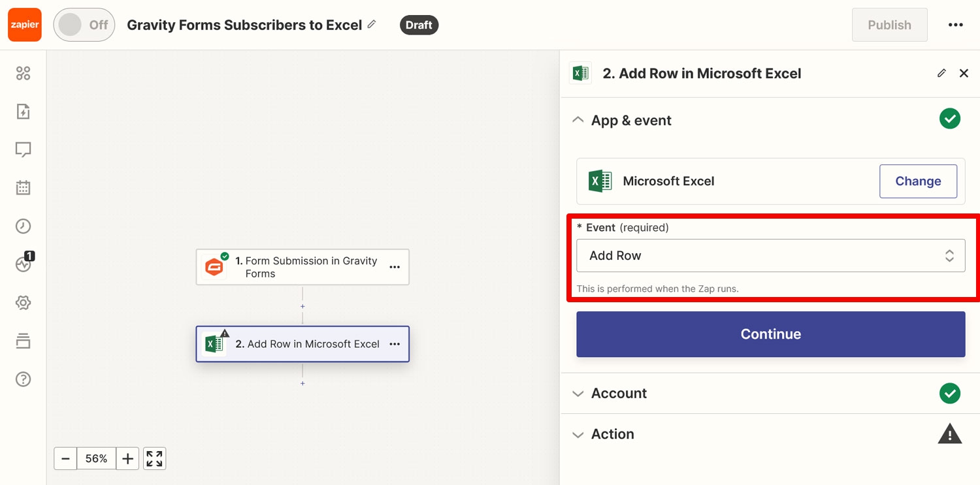Select the Add Row in Microsoft Excel step

click(302, 344)
